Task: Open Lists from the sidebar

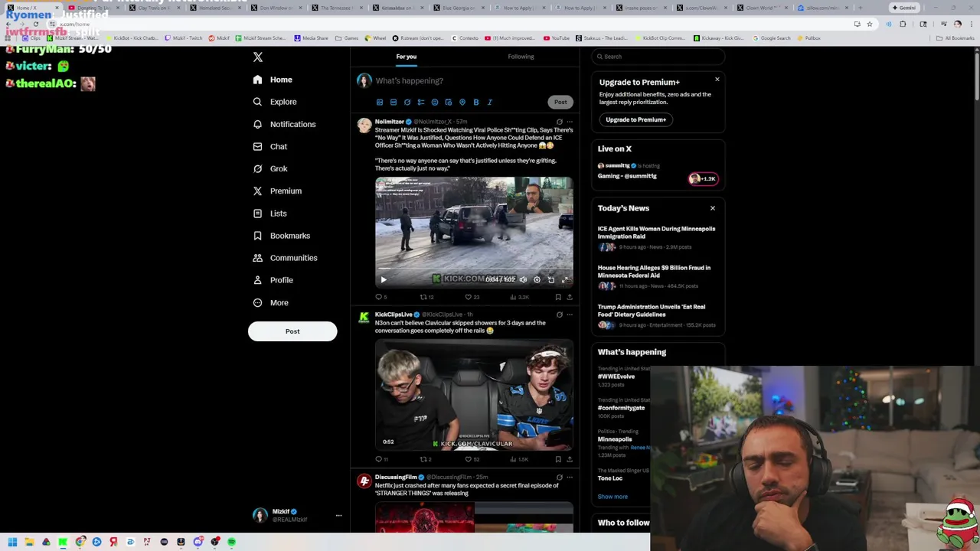Action: point(269,214)
